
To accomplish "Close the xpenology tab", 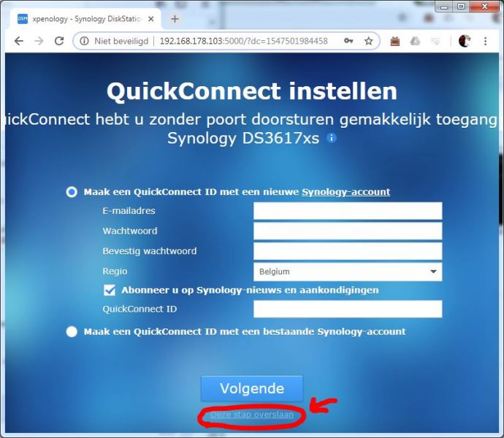I will coord(150,19).
